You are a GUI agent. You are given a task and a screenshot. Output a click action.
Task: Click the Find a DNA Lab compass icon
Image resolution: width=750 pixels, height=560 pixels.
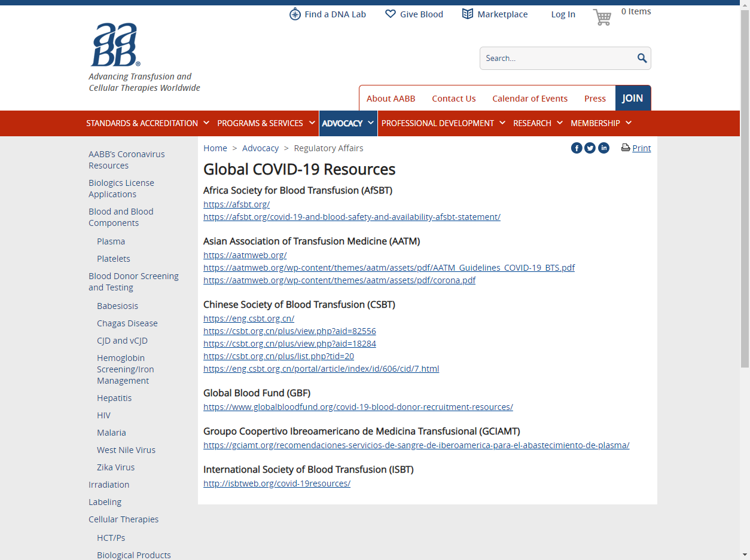tap(295, 14)
